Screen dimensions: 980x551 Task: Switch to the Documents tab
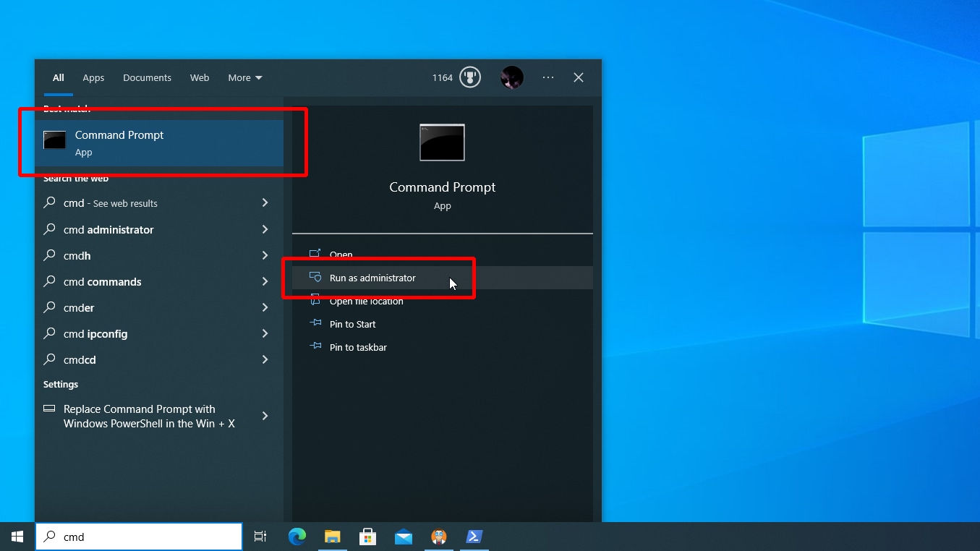(x=147, y=77)
